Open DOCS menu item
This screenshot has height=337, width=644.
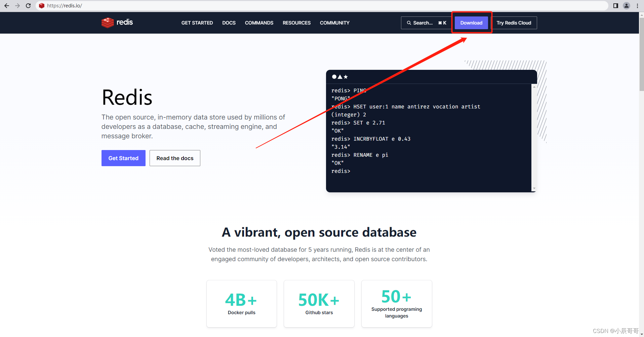coord(229,23)
